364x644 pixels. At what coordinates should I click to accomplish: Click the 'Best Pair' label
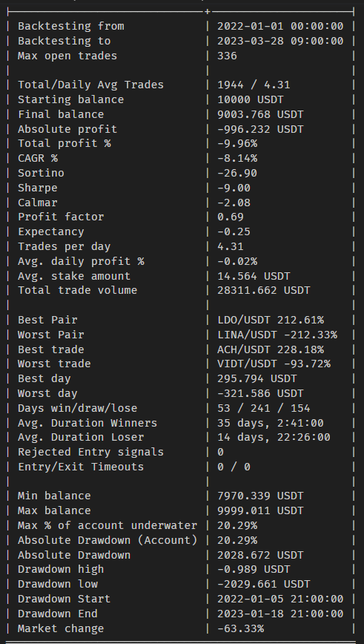[x=47, y=320]
